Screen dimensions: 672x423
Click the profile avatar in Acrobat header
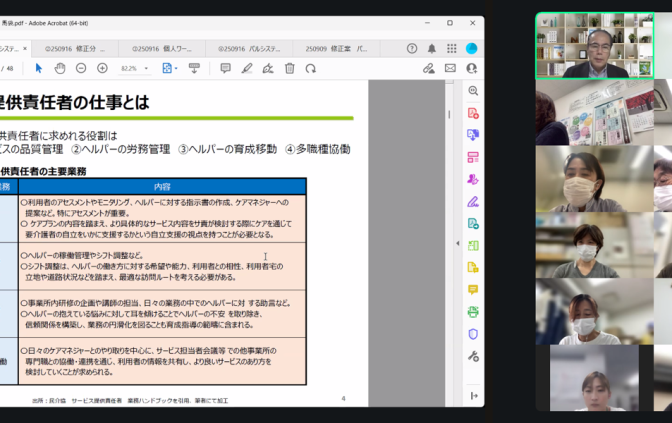pyautogui.click(x=472, y=48)
